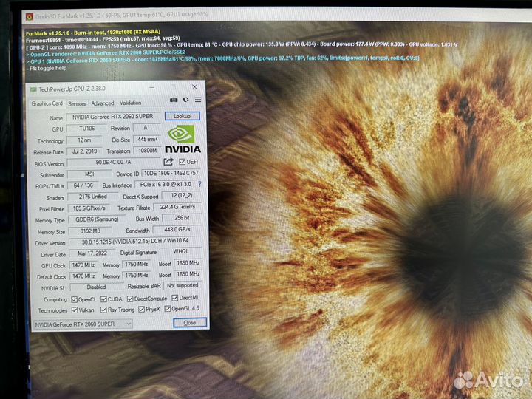Click the FurMark Burn-in test heading line
Viewport: 532px width, 399px height.
pyautogui.click(x=93, y=33)
